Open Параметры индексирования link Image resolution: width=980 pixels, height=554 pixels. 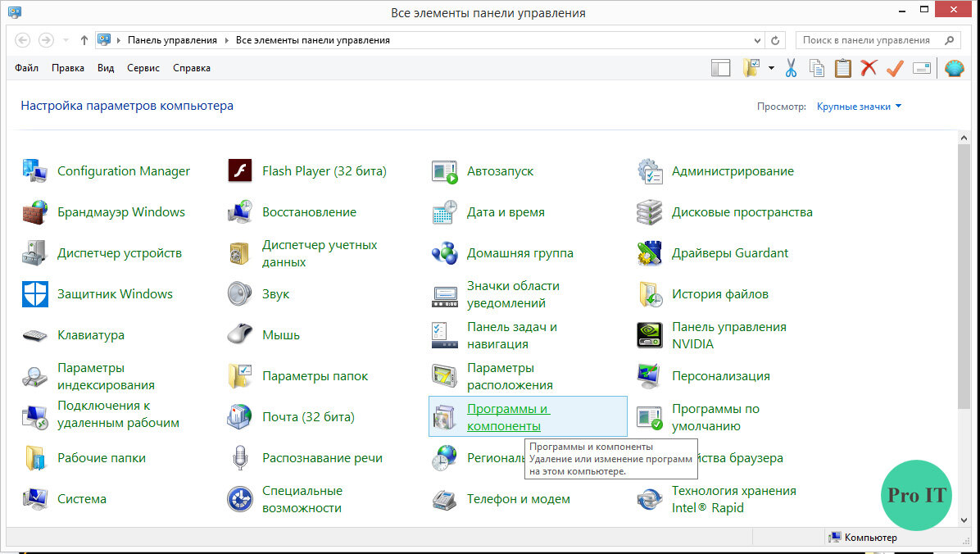[106, 376]
